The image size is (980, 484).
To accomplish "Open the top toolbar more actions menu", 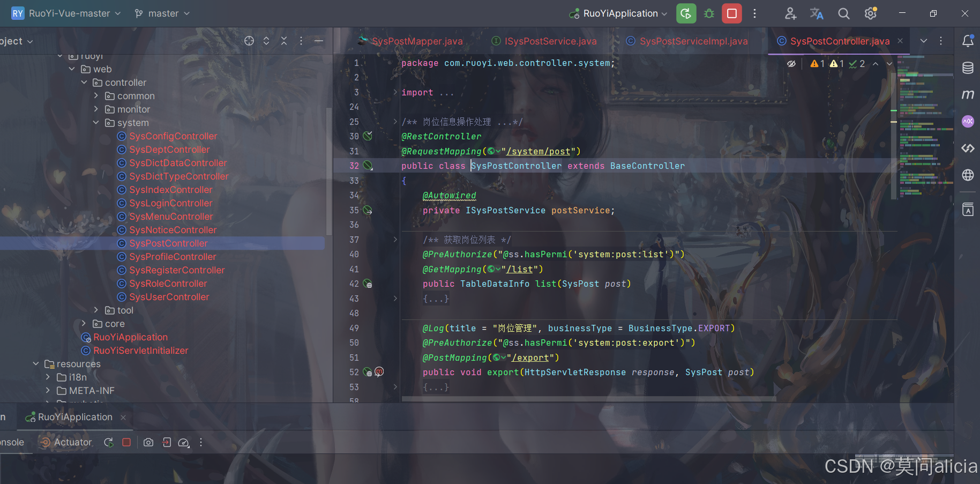I will pos(754,13).
